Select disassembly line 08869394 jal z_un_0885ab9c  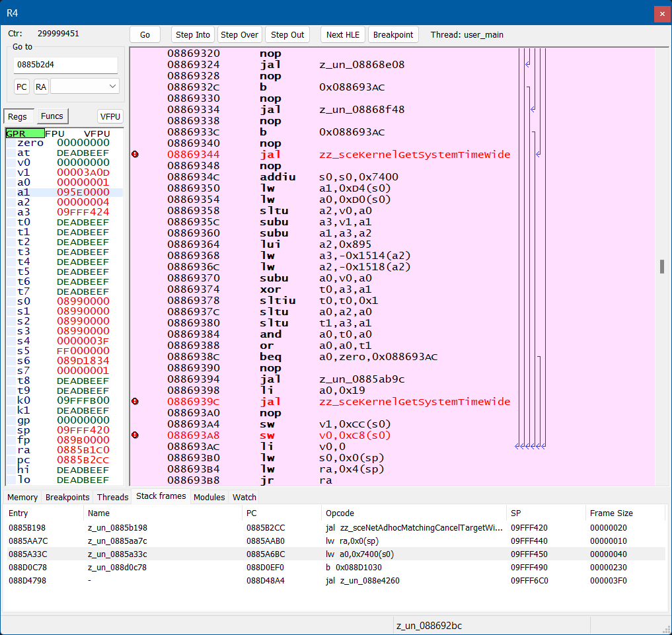(392, 379)
